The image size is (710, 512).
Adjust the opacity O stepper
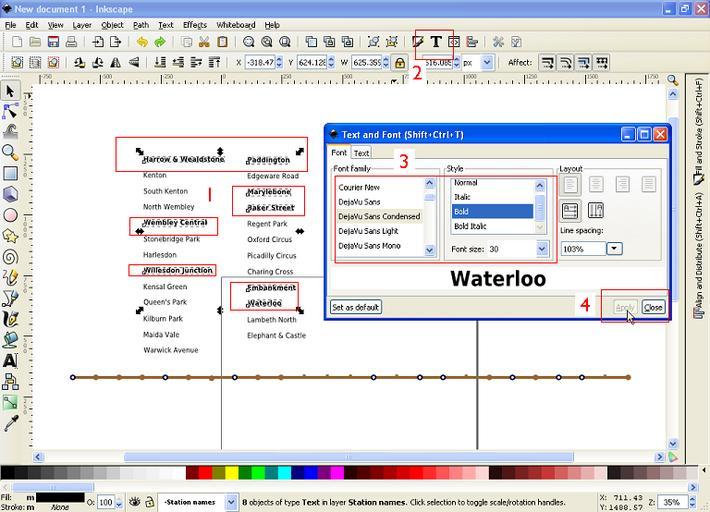[119, 502]
